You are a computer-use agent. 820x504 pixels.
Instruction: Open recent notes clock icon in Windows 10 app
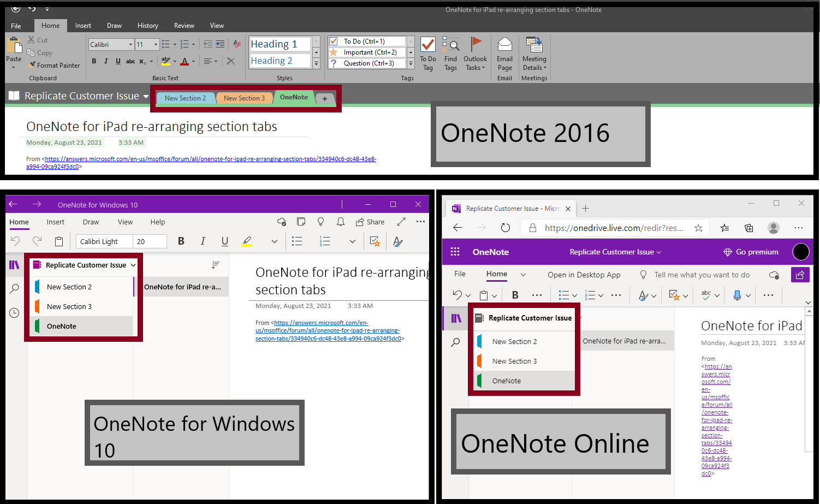[x=15, y=313]
